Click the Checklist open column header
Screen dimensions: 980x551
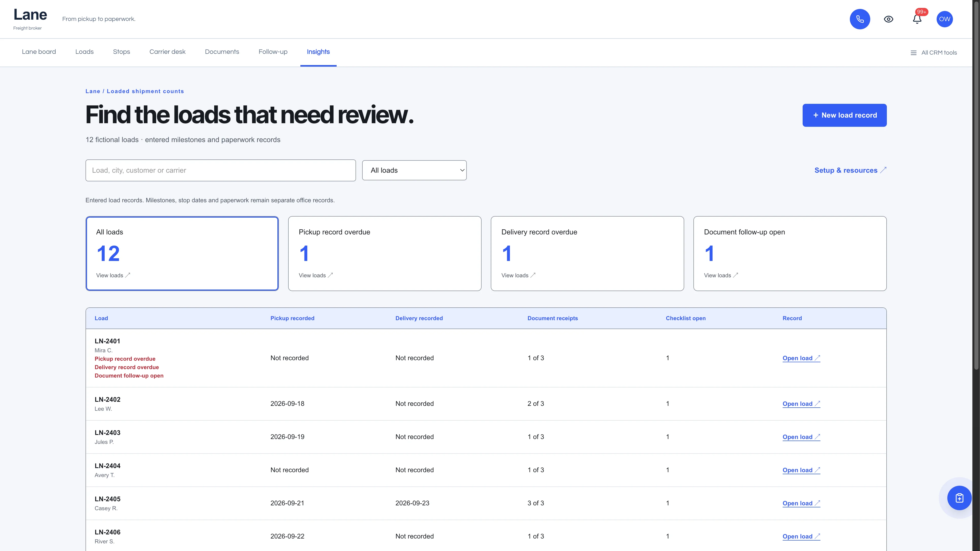point(685,318)
